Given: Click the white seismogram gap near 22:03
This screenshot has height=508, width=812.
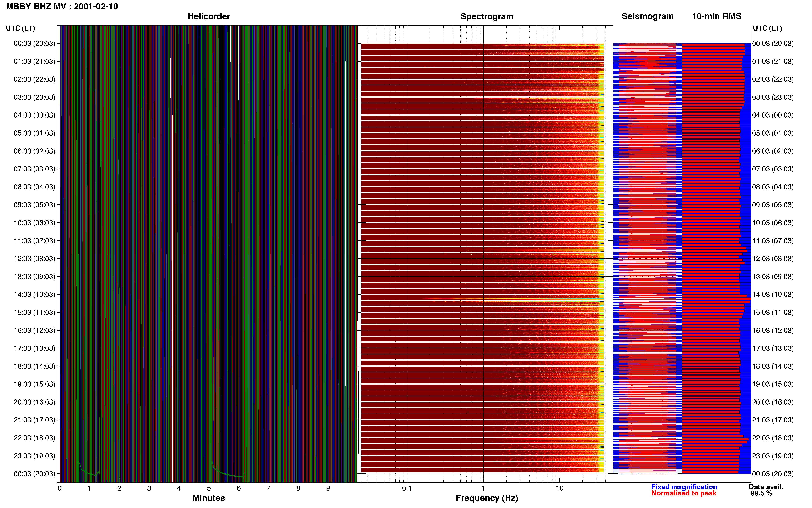Looking at the screenshot, I should pyautogui.click(x=648, y=438).
